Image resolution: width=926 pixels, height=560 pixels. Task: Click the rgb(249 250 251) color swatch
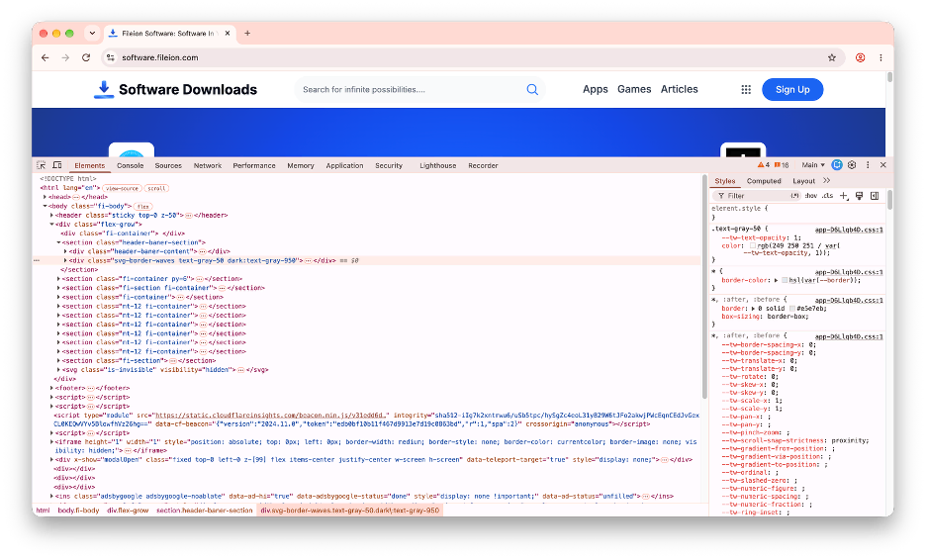coord(753,245)
